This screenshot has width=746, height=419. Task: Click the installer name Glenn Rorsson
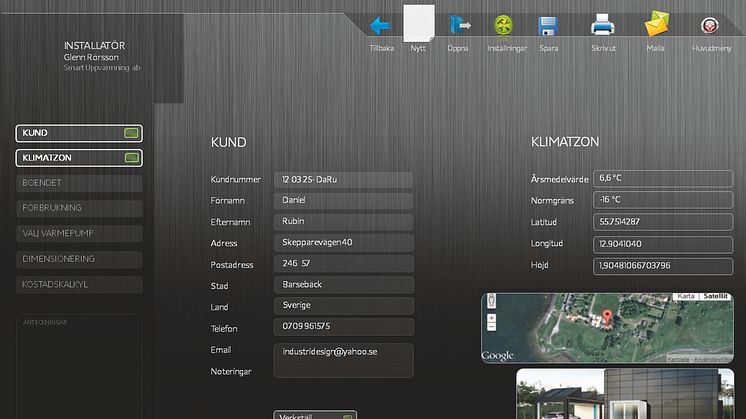point(91,58)
